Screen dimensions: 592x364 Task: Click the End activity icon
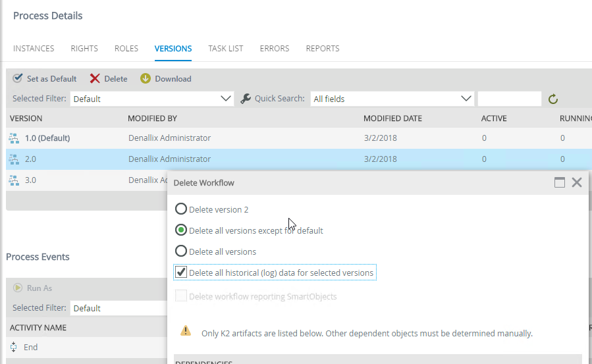click(x=14, y=347)
